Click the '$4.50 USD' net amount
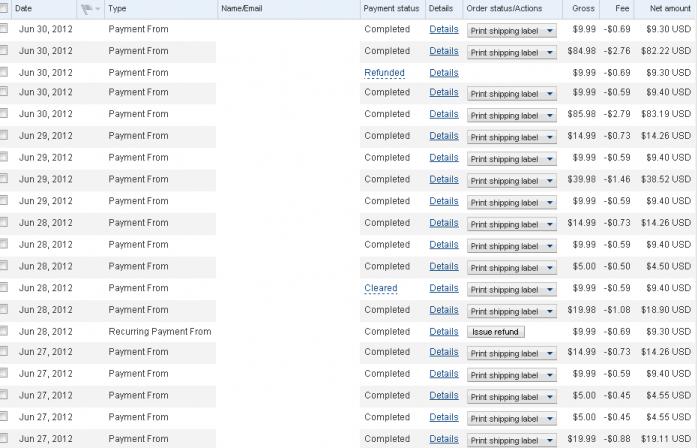 [x=669, y=266]
